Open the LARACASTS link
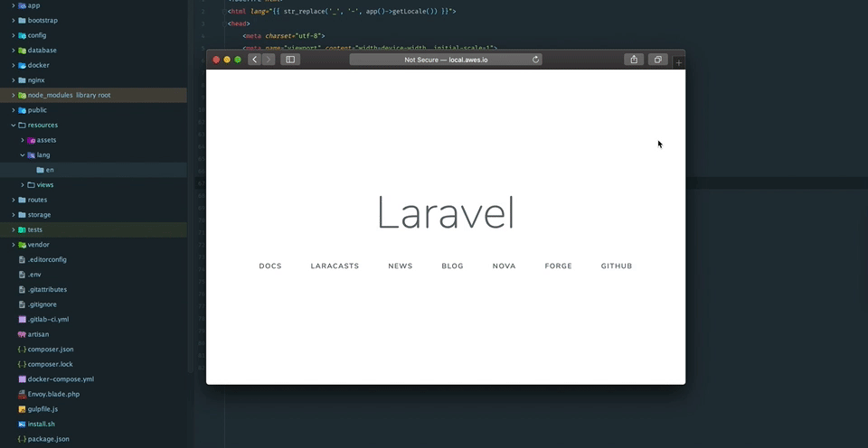 [335, 266]
